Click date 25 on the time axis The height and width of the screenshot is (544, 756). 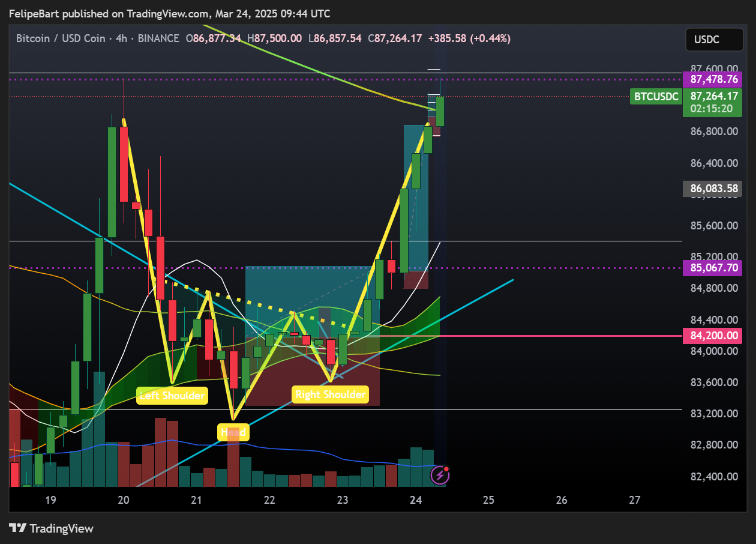point(488,500)
